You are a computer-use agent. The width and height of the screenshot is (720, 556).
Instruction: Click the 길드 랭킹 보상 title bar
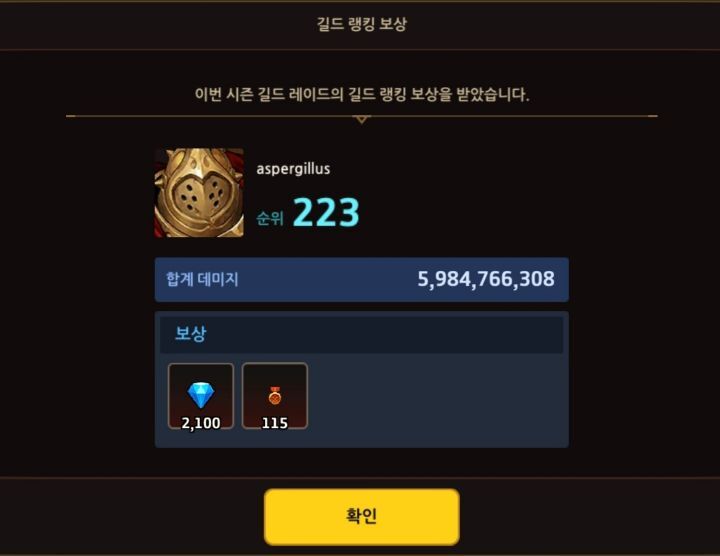tap(361, 24)
